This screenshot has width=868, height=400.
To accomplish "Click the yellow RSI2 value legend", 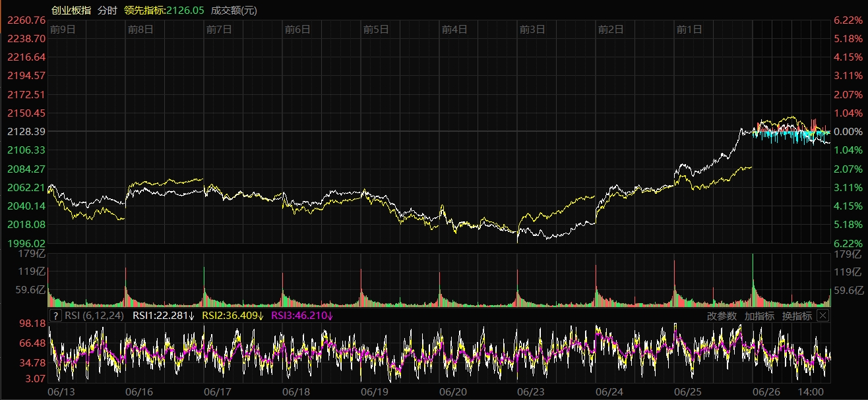I will coord(232,316).
